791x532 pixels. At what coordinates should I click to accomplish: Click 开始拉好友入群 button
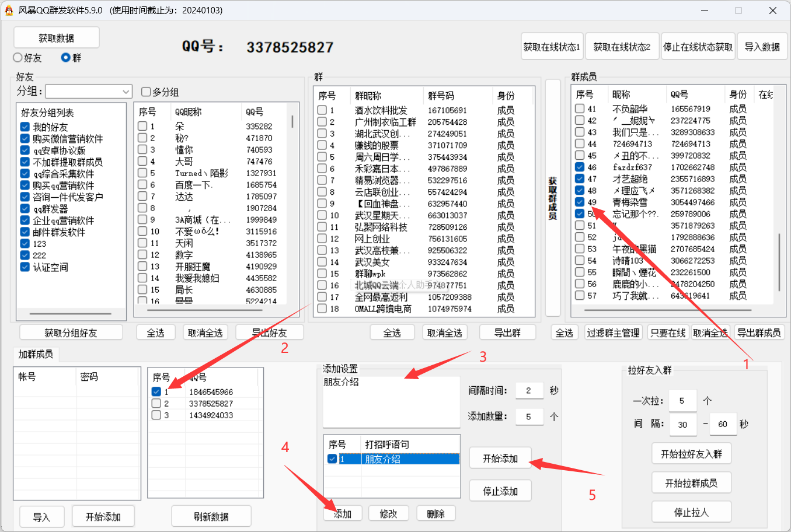click(x=692, y=454)
